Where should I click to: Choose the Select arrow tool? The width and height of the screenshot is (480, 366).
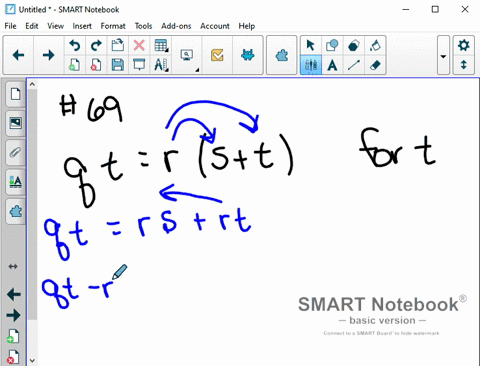[310, 45]
